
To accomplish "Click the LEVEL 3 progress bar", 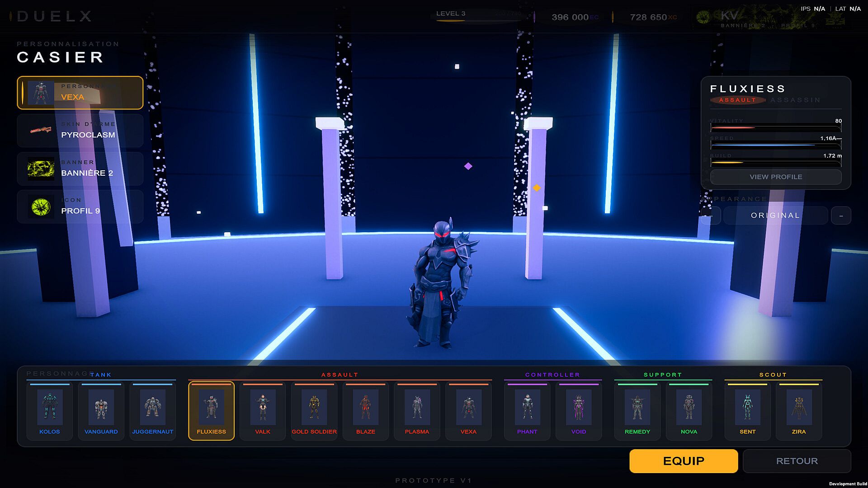I will tap(479, 20).
